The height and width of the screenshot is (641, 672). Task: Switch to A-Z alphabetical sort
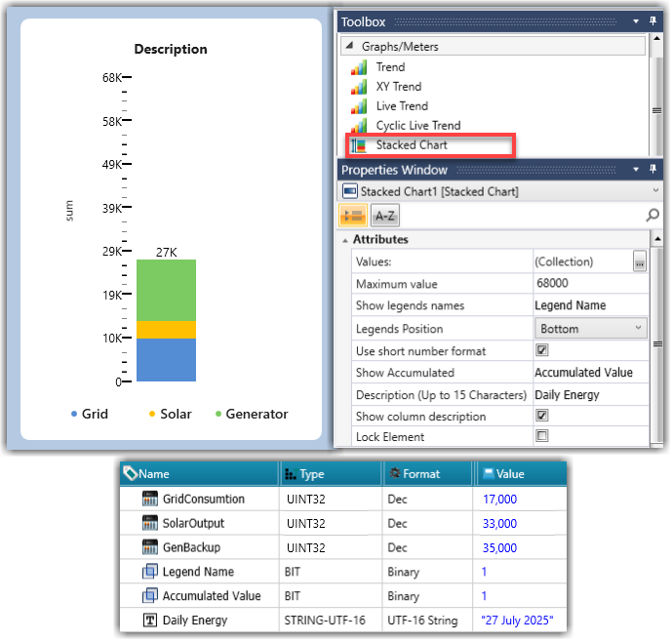(384, 216)
